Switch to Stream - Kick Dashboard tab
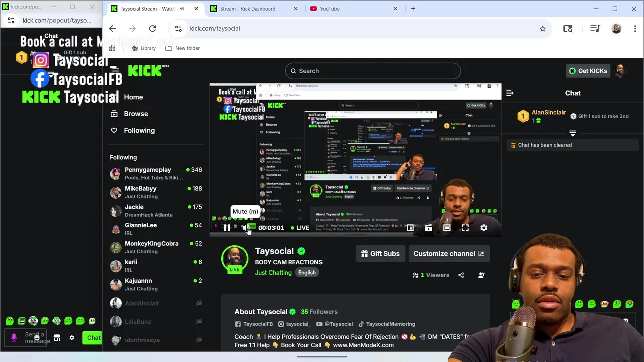Viewport: 644px width, 362px height. click(254, 9)
